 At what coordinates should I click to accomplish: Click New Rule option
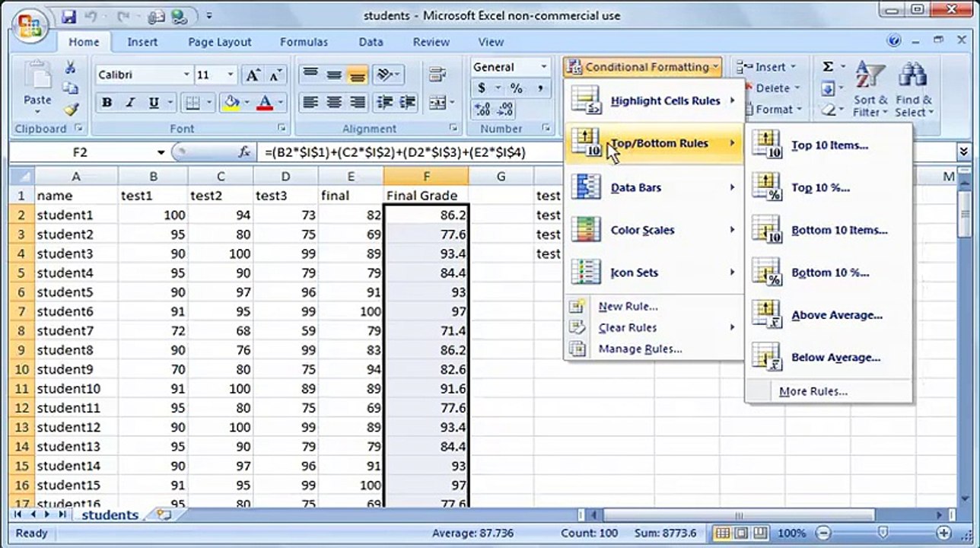tap(654, 306)
